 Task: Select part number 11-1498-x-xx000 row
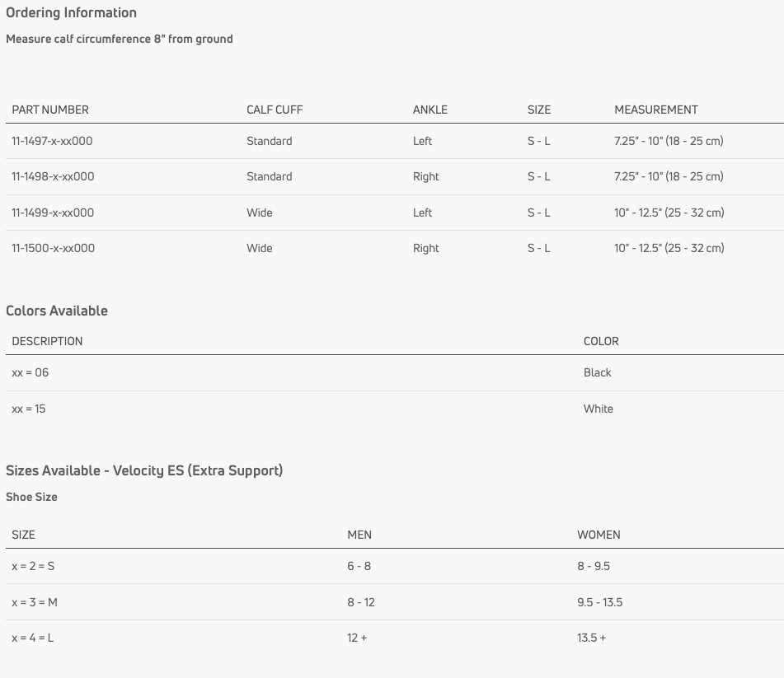(x=395, y=177)
